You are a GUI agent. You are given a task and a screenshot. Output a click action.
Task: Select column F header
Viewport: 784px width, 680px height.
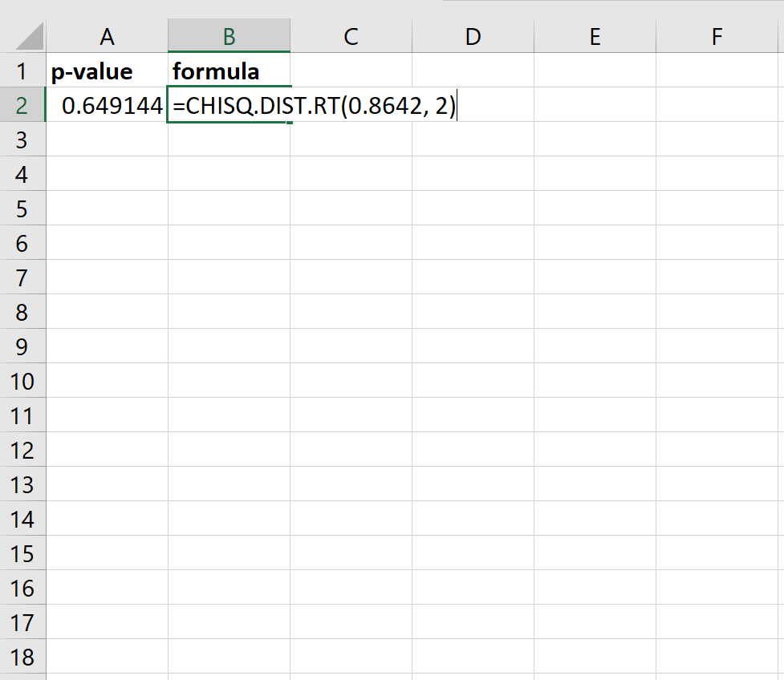[717, 36]
